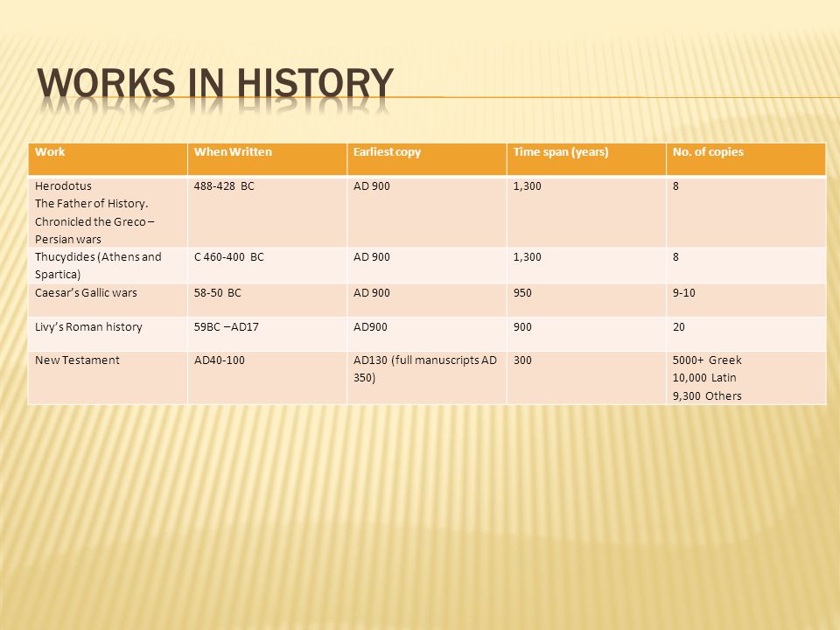Click the 300 time span cell
The width and height of the screenshot is (840, 630).
click(x=586, y=378)
